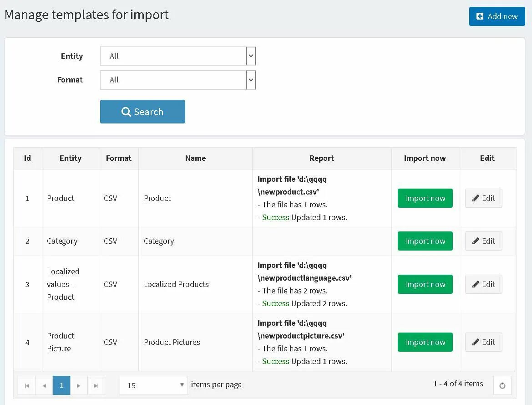Open the Entity dropdown

(178, 56)
